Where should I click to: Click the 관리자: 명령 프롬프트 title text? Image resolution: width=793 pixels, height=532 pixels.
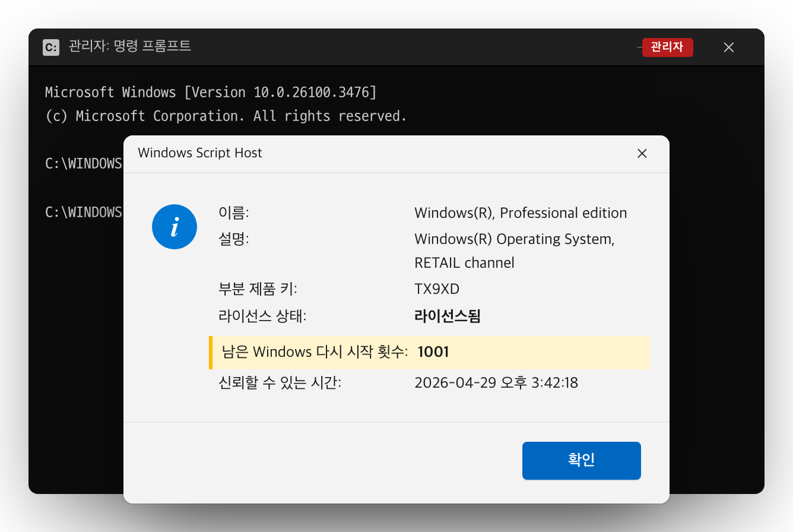point(130,46)
